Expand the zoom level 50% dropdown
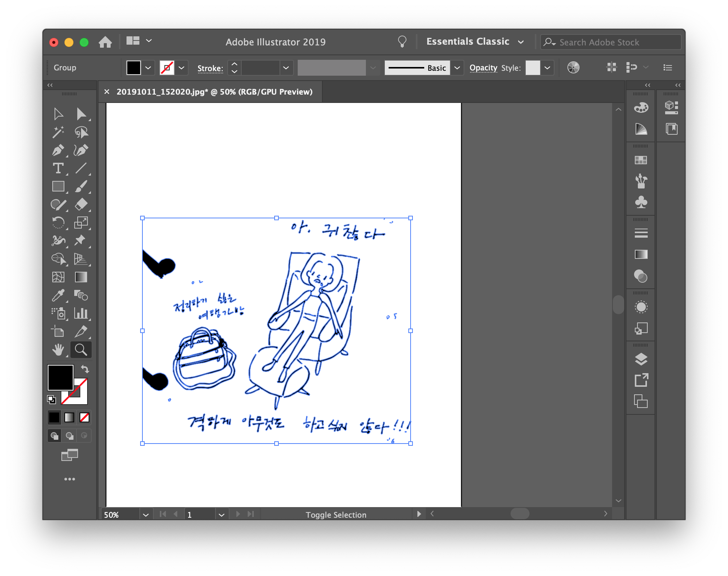This screenshot has width=728, height=576. click(145, 515)
